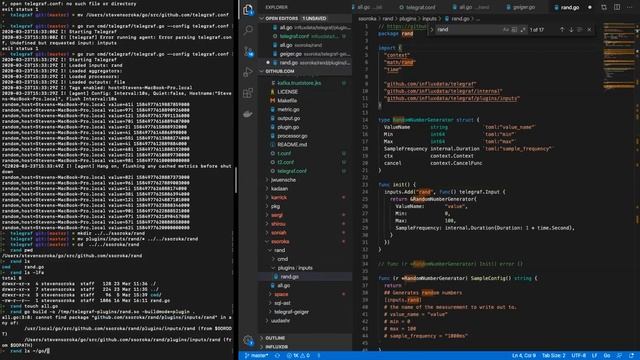640x360 pixels.
Task: Toggle Match Whole Word in find widget
Action: pyautogui.click(x=514, y=30)
